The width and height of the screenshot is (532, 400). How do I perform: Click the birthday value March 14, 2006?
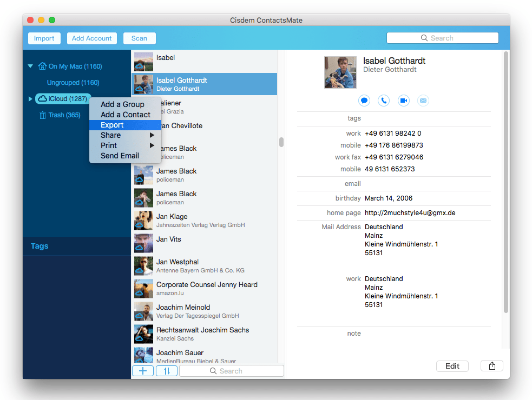389,198
